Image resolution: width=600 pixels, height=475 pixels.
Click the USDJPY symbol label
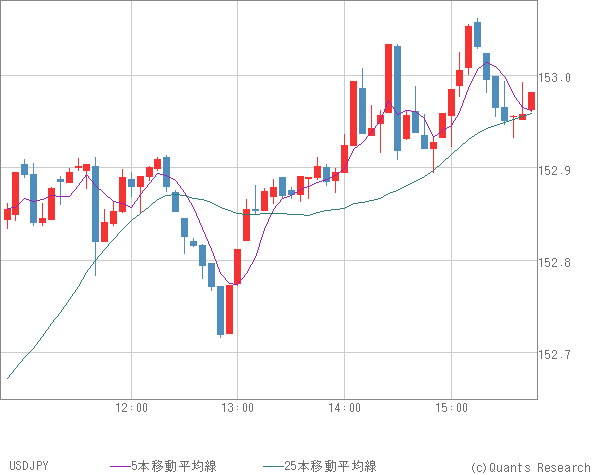(28, 466)
